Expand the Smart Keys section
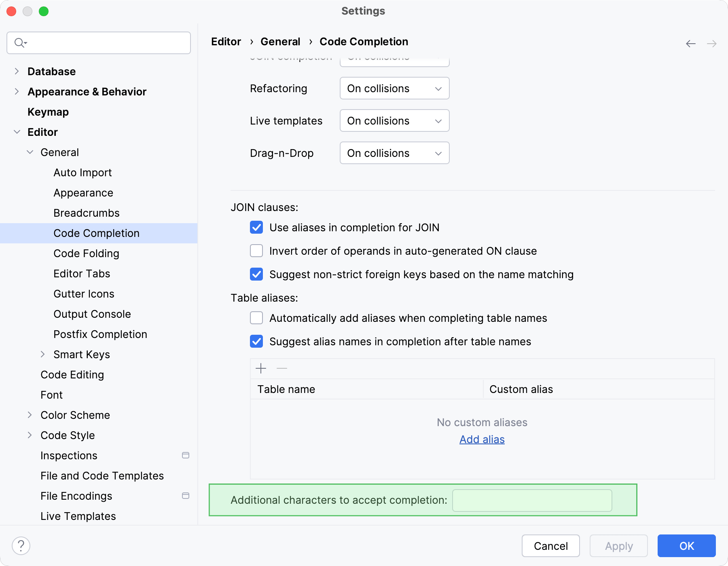 44,354
